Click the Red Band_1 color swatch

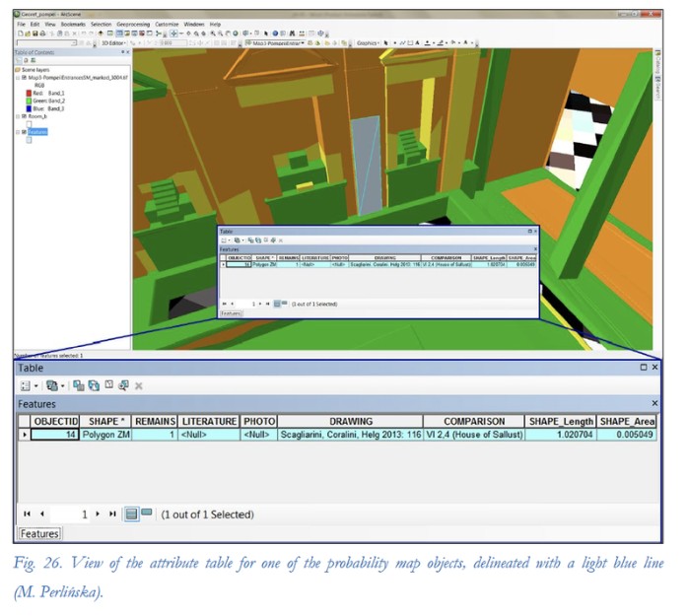[x=29, y=93]
